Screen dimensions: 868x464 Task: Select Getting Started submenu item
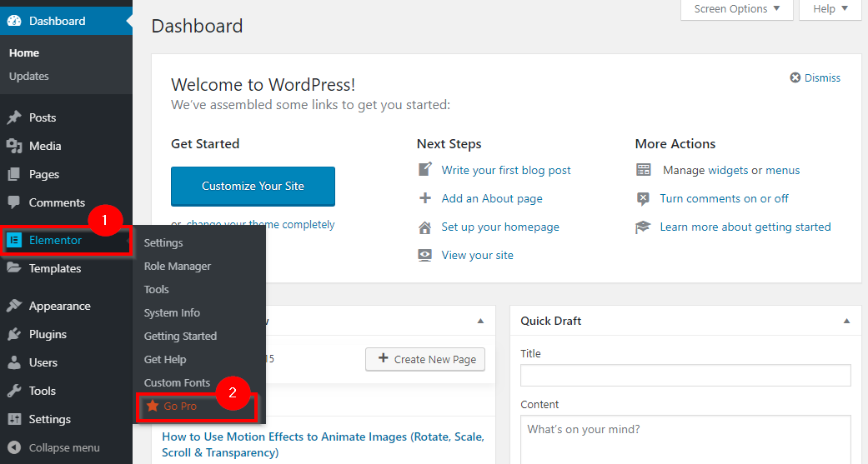point(180,336)
